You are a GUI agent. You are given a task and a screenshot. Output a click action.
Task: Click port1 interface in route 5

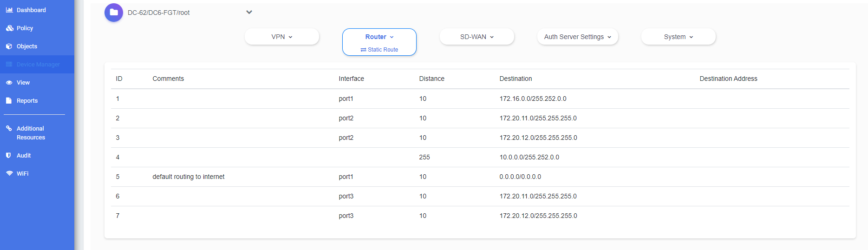346,177
